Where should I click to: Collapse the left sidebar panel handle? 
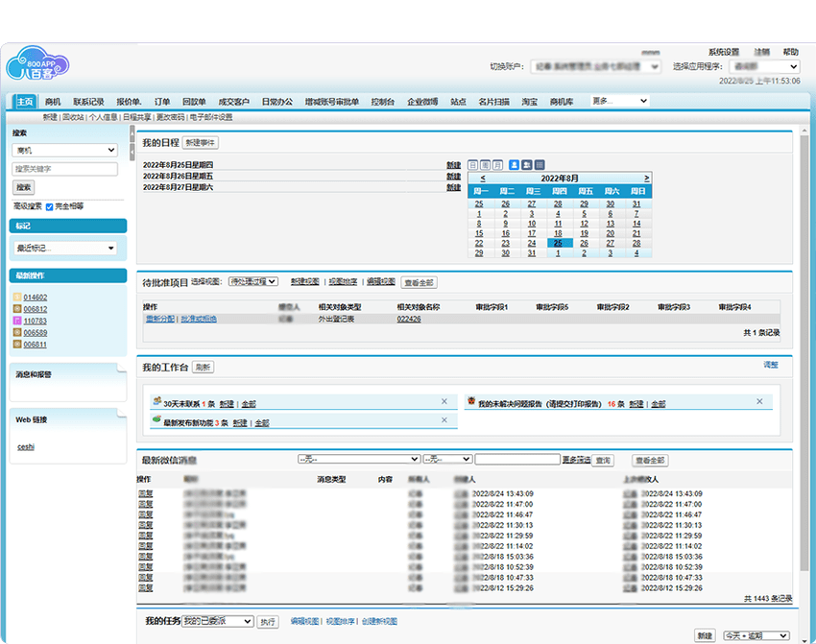tap(132, 152)
